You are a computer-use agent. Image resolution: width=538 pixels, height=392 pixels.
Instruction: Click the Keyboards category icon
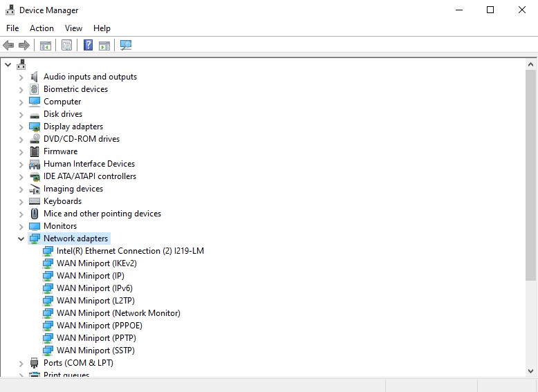coord(35,201)
